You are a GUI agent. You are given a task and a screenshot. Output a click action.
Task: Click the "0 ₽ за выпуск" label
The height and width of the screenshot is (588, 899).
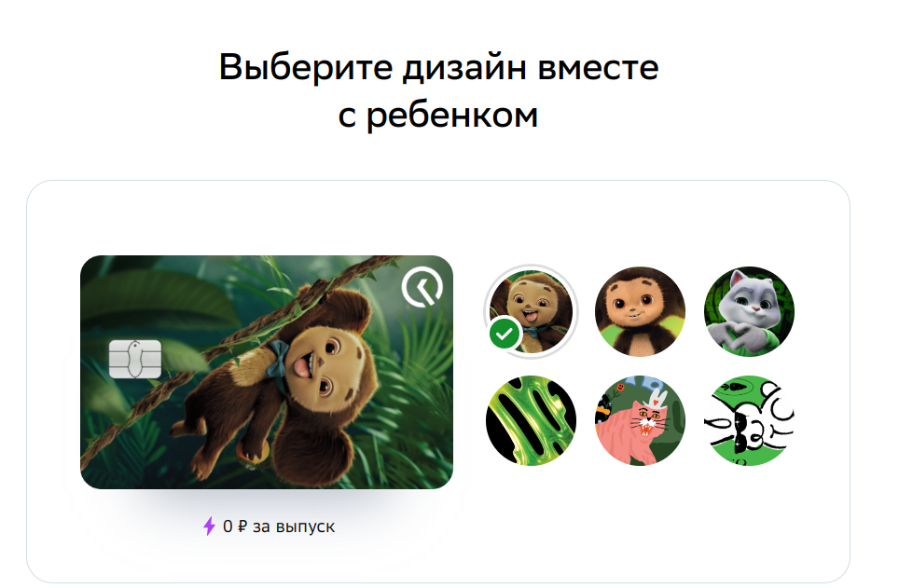pyautogui.click(x=279, y=526)
